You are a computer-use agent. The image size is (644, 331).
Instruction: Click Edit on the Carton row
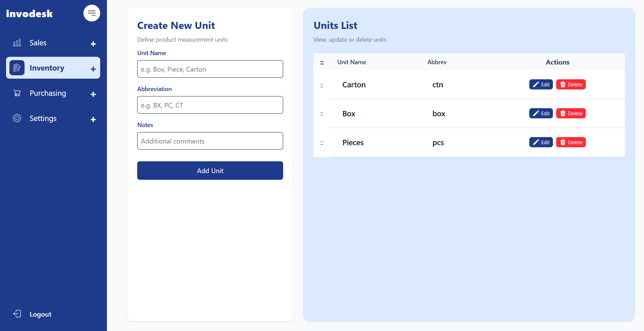pos(540,84)
